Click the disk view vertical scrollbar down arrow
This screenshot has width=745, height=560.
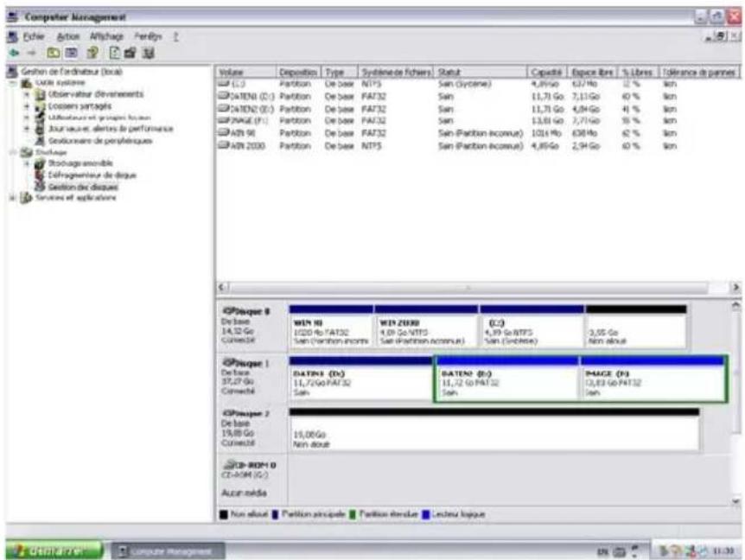(x=735, y=500)
